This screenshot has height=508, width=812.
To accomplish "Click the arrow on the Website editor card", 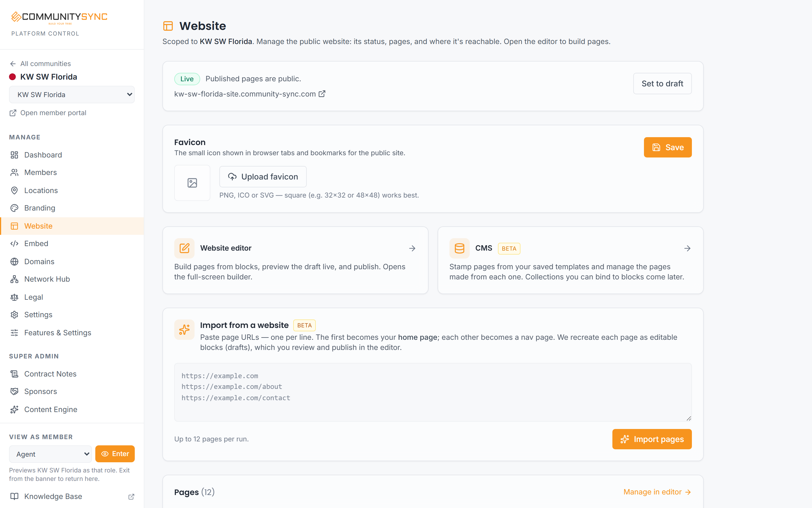I will coord(412,248).
